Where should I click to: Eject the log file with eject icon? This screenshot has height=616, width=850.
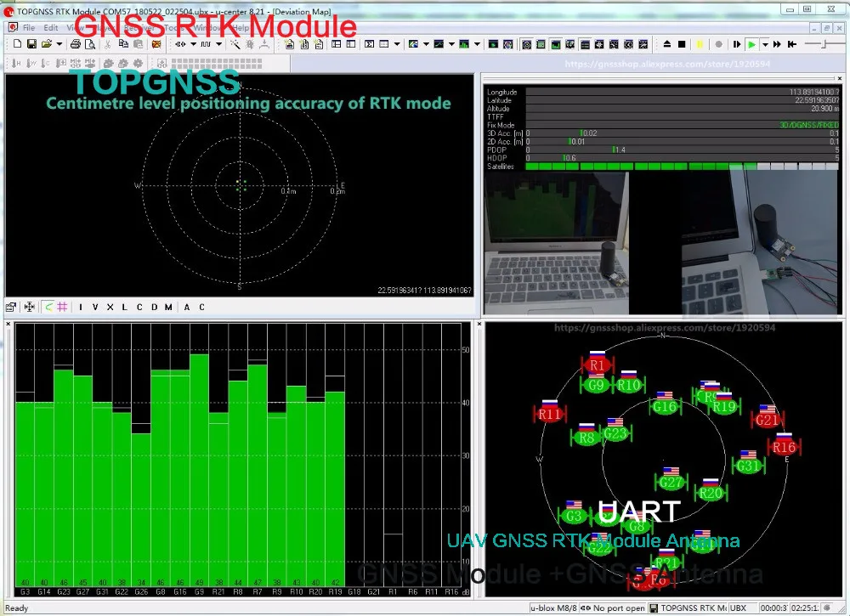667,44
